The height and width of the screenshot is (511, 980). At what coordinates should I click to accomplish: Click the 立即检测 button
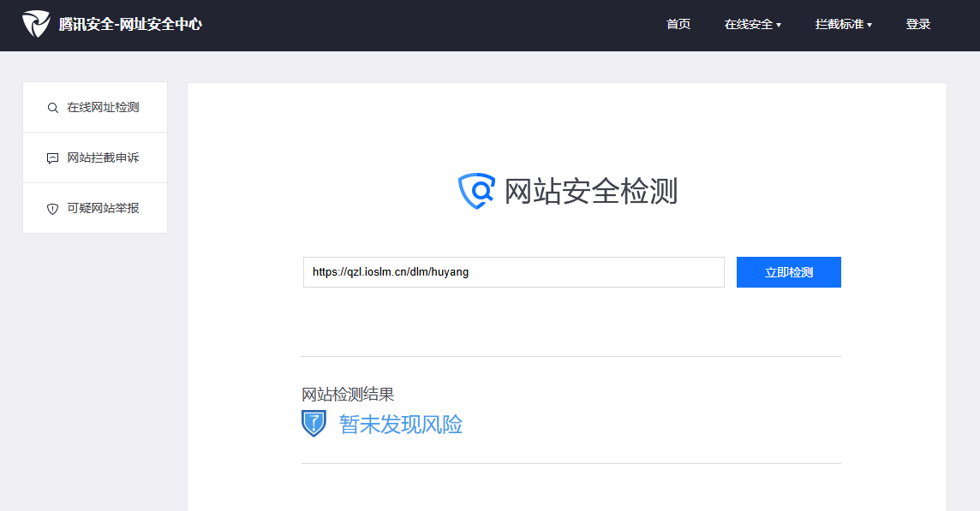789,272
